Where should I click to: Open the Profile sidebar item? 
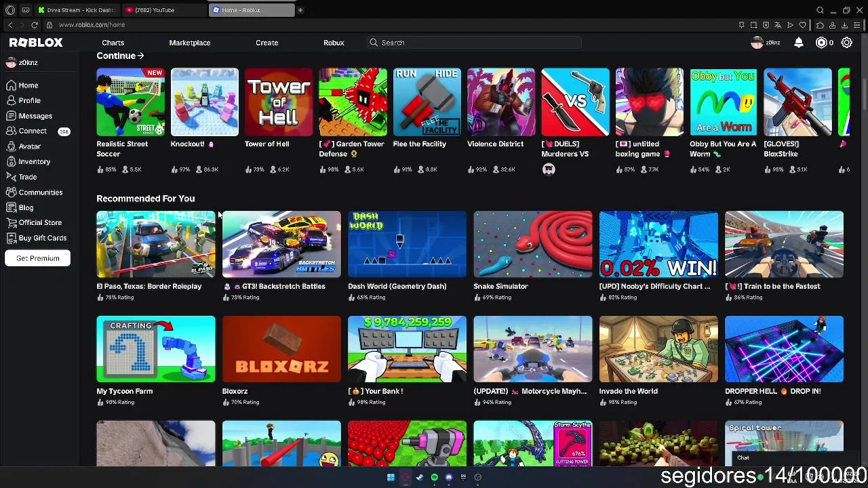coord(23,100)
